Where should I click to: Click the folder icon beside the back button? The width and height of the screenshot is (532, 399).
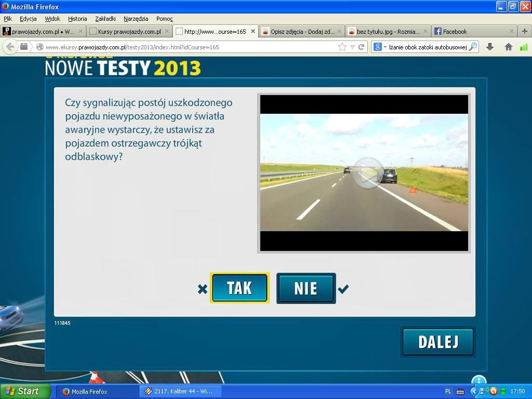[24, 46]
